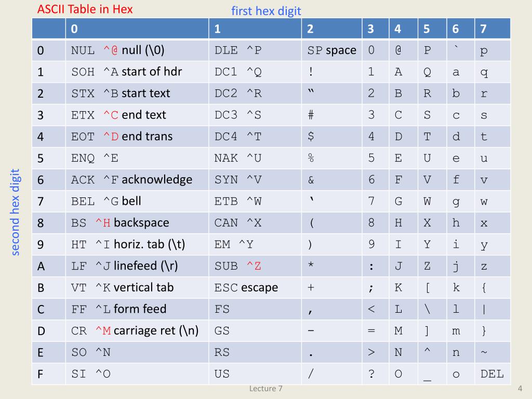This screenshot has width=532, height=399.
Task: Select the 'SP space' cell
Action: point(331,50)
